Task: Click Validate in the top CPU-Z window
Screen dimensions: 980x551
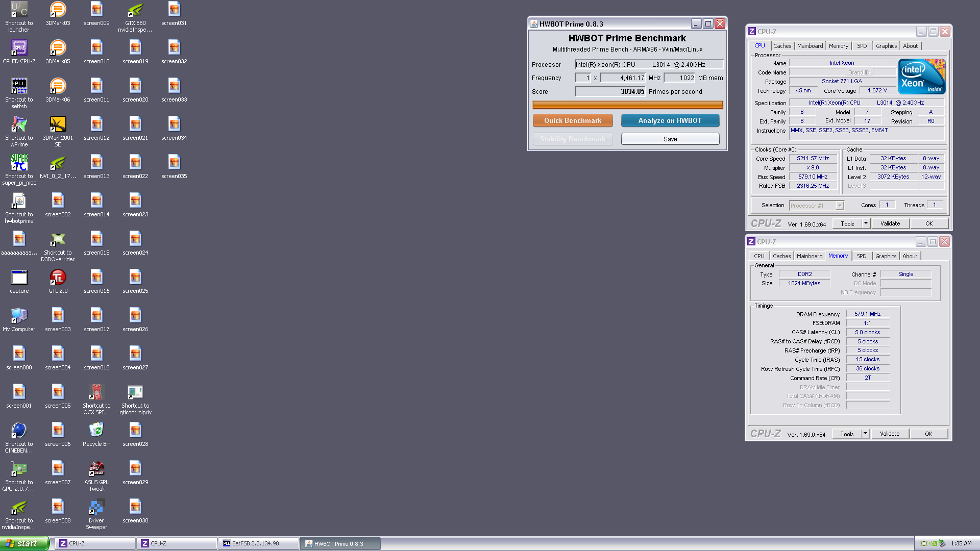Action: (x=890, y=223)
